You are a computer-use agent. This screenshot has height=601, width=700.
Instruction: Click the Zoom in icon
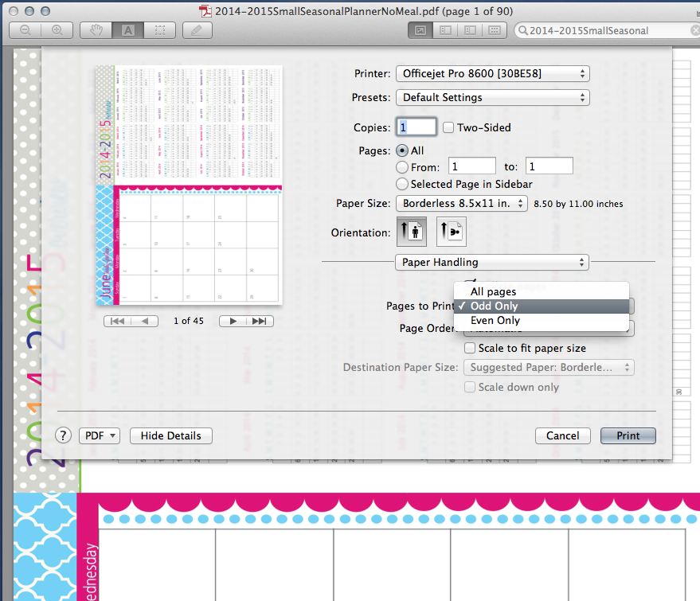[56, 29]
